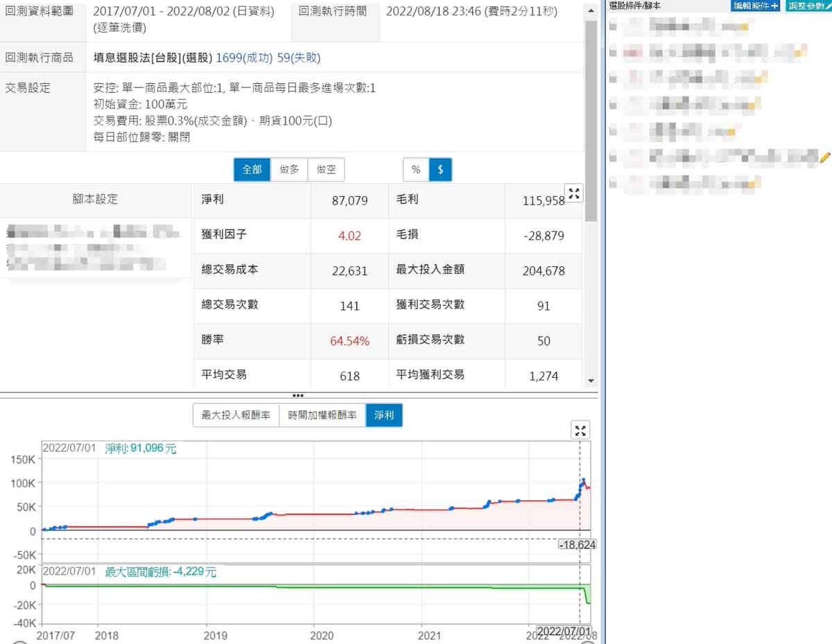Show values in percent with % toggle
This screenshot has width=832, height=644.
416,170
